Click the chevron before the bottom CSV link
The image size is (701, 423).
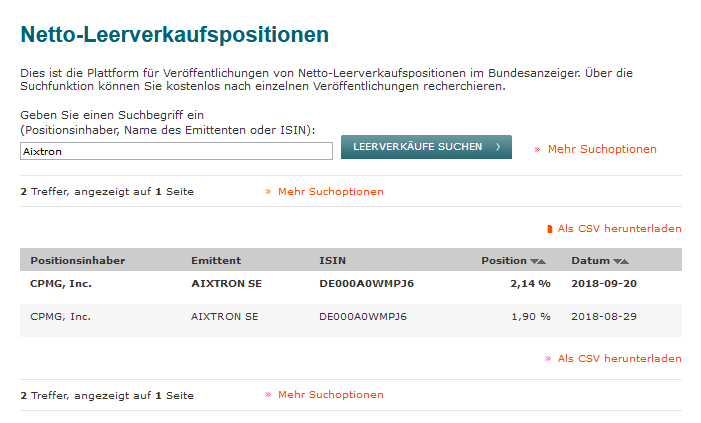pyautogui.click(x=548, y=358)
